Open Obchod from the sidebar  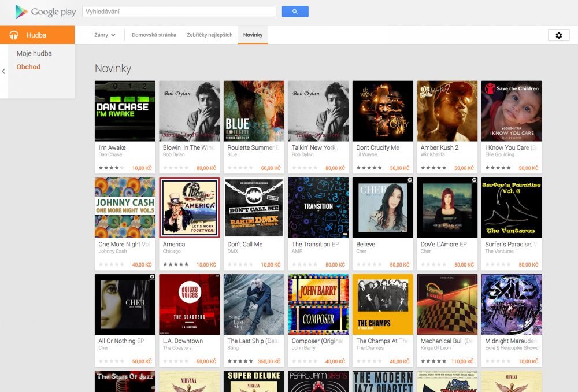(x=28, y=66)
